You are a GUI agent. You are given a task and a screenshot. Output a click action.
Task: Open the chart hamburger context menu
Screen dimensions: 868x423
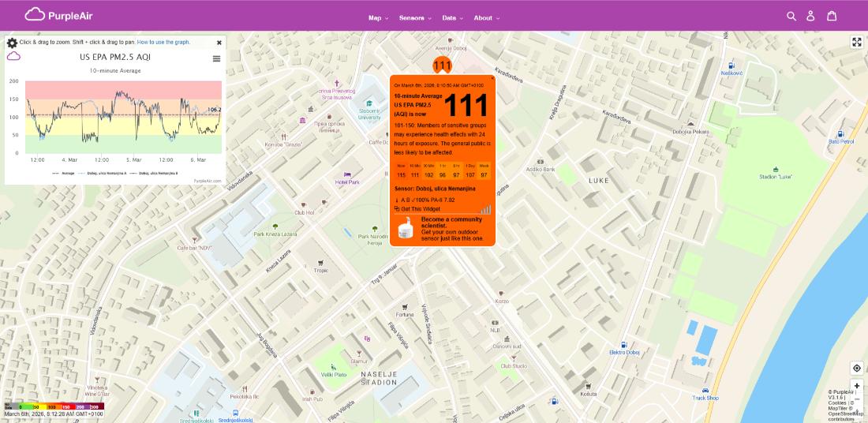216,58
